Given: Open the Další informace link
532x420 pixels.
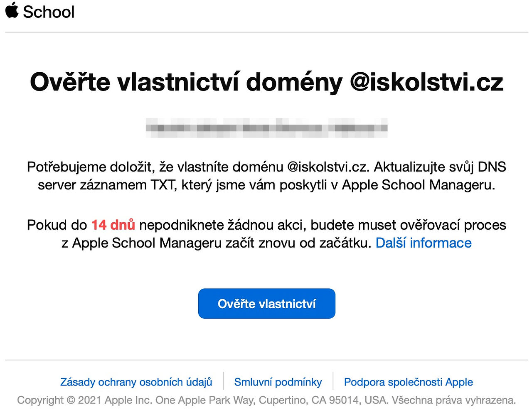Looking at the screenshot, I should click(424, 243).
